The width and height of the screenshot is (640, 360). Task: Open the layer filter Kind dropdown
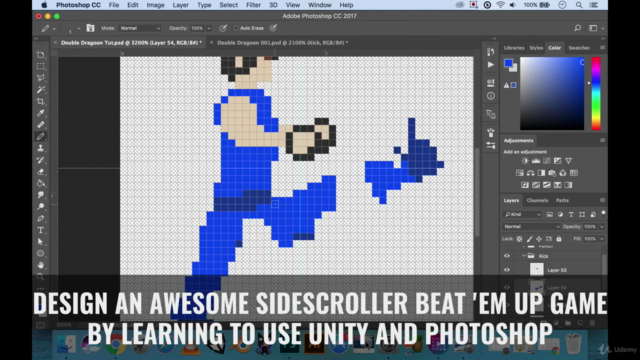pos(522,214)
